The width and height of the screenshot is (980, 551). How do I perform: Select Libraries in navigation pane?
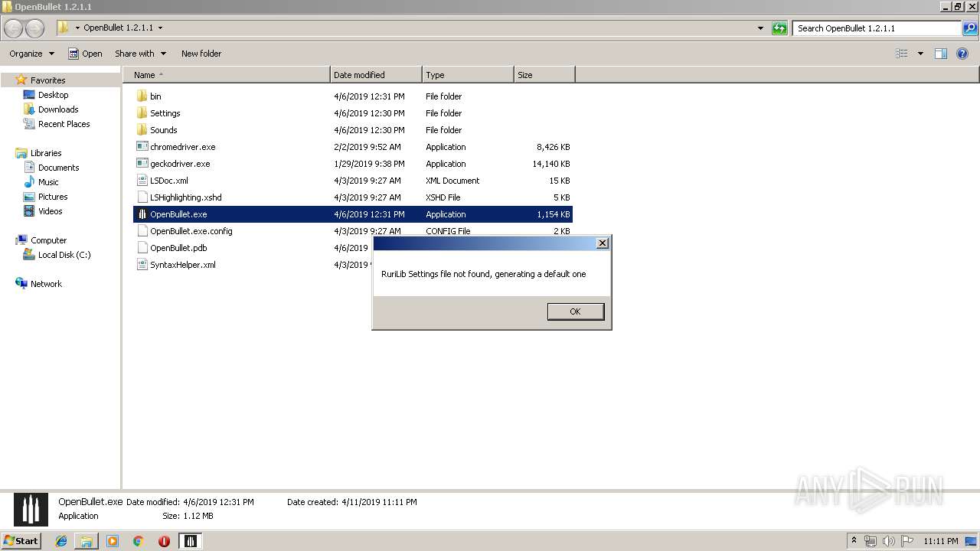click(x=46, y=153)
